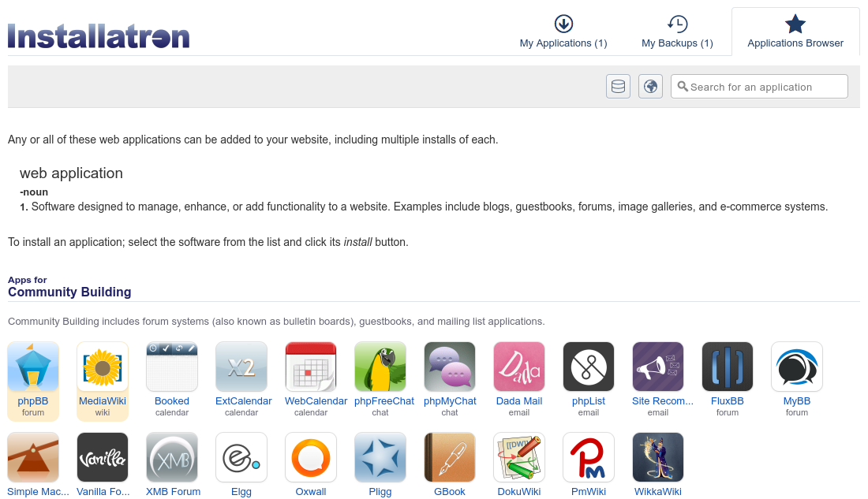
Task: Click the Pligg name link
Action: (380, 492)
